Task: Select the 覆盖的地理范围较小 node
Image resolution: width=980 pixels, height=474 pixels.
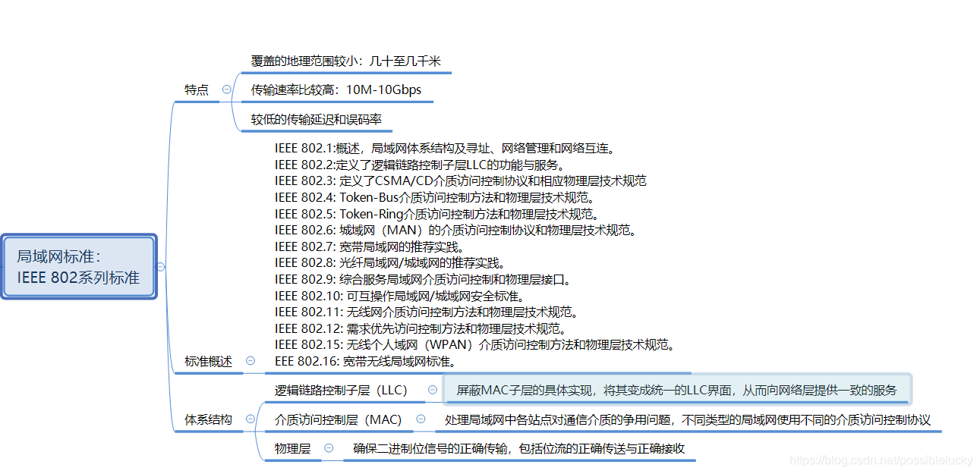Action: tap(345, 61)
